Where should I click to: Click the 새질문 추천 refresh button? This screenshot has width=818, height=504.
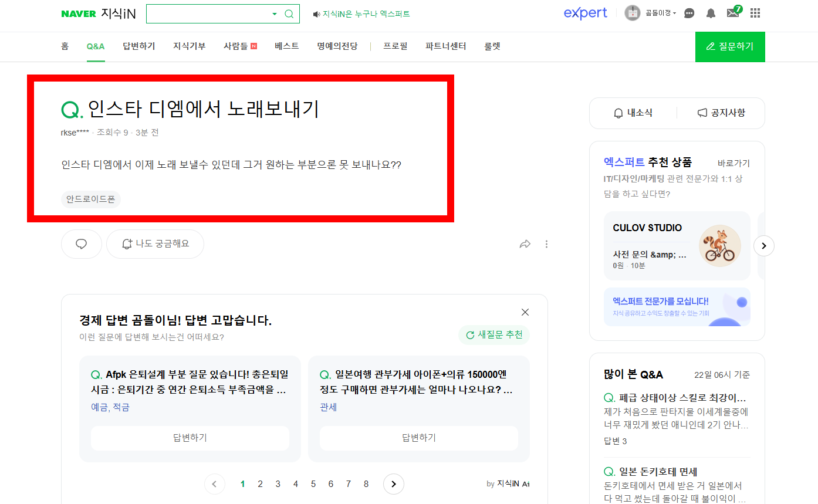pos(494,335)
